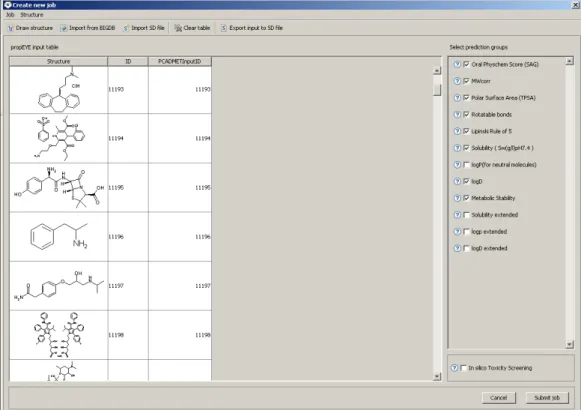This screenshot has height=410, width=581.
Task: Click Import from BIGDB toolbar button
Action: pyautogui.click(x=88, y=28)
